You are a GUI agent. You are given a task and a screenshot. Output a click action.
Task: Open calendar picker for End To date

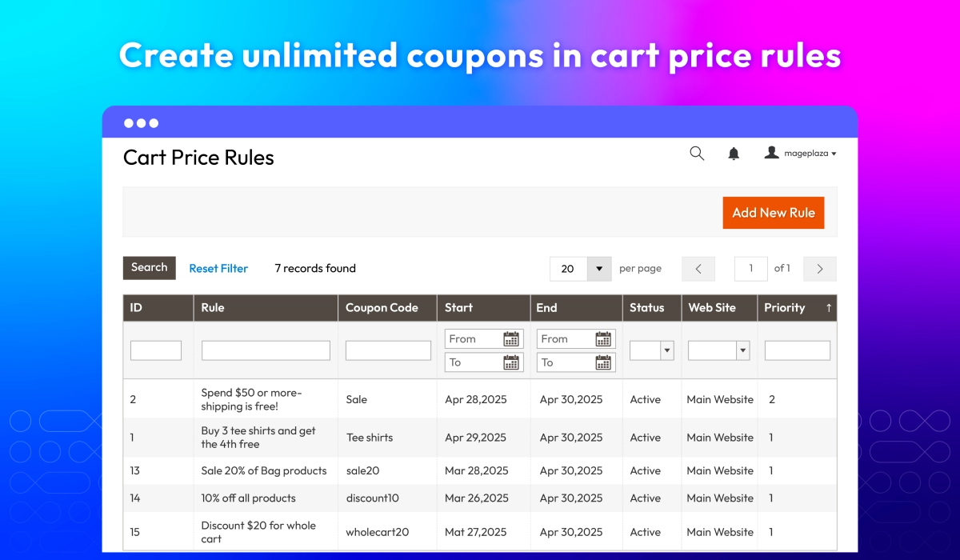pos(603,363)
